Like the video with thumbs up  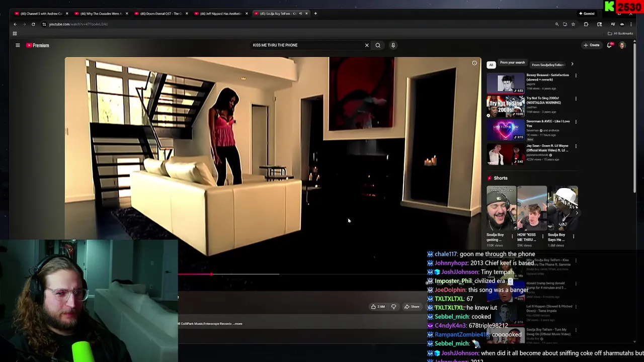373,307
